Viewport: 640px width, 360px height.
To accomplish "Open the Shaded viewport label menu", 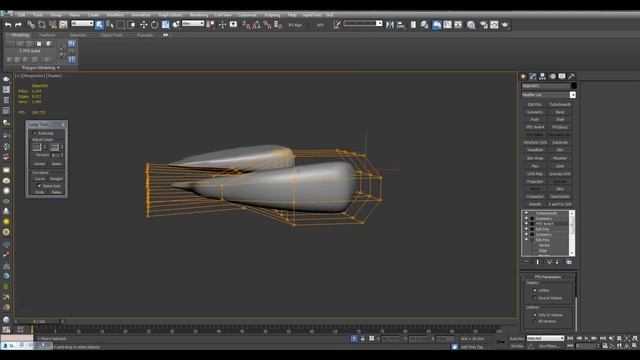I will point(54,76).
